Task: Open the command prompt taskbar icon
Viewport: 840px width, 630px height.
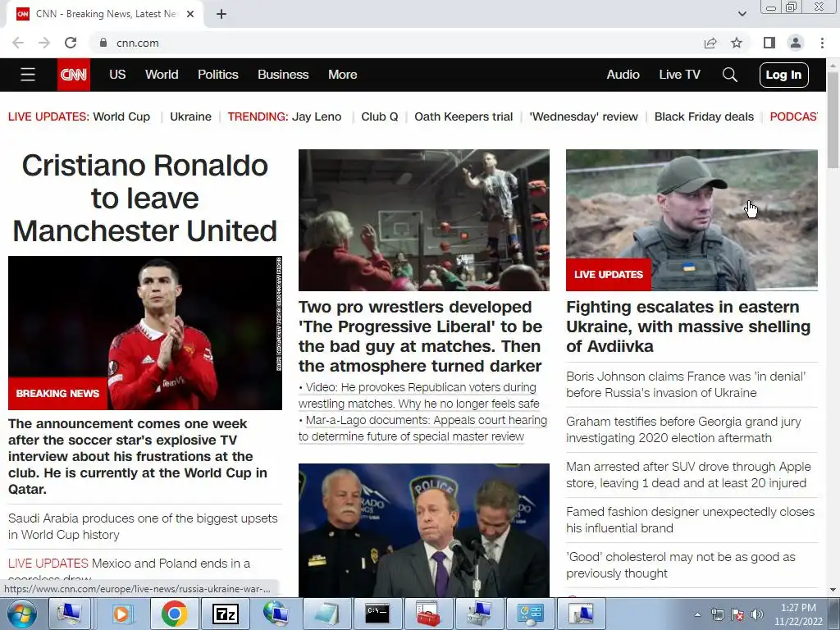Action: 377,614
